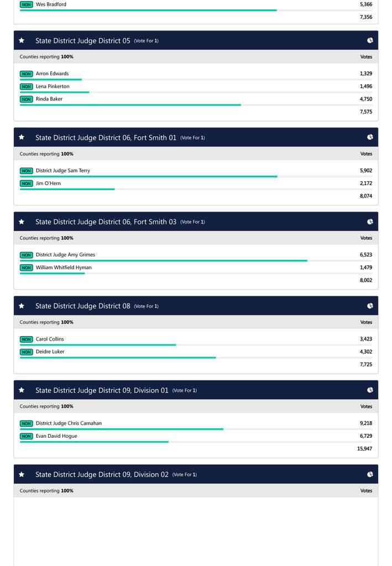Screen dimensions: 392x566
Task: Select the NON badge beside Carol Collins
Action: pyautogui.click(x=27, y=339)
